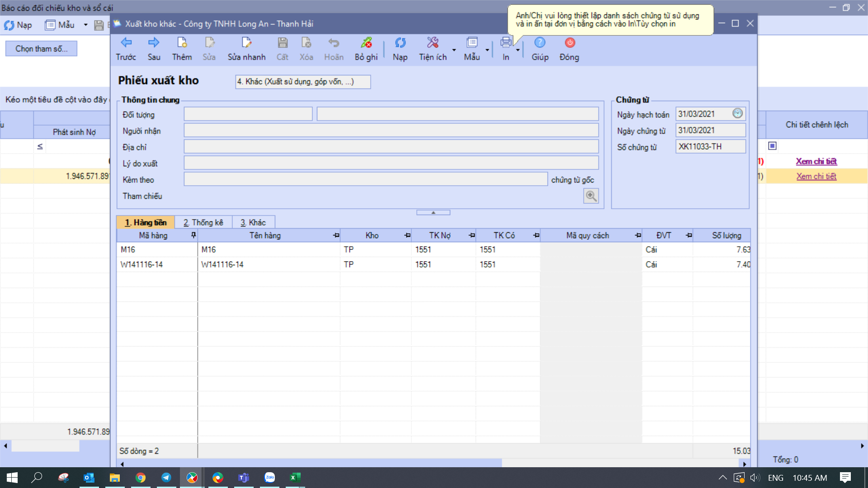
Task: Click the Sau forward arrow icon
Action: (154, 43)
